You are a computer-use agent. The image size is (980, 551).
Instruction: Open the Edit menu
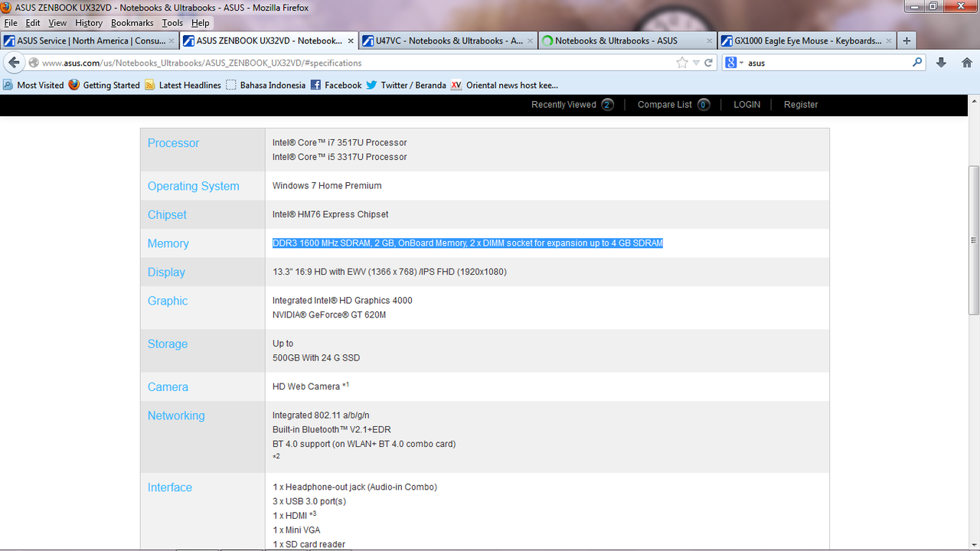[33, 23]
